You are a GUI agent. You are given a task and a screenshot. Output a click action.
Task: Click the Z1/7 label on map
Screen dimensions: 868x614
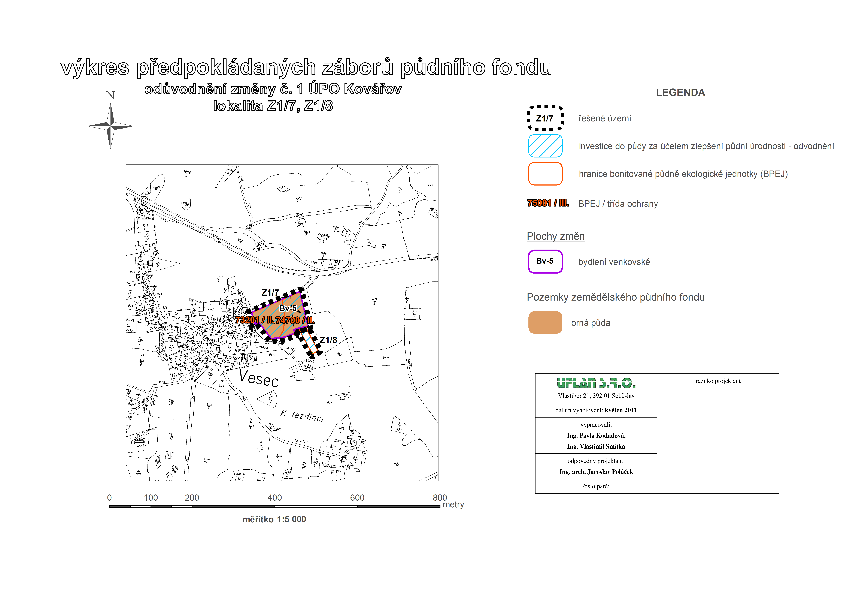(270, 292)
